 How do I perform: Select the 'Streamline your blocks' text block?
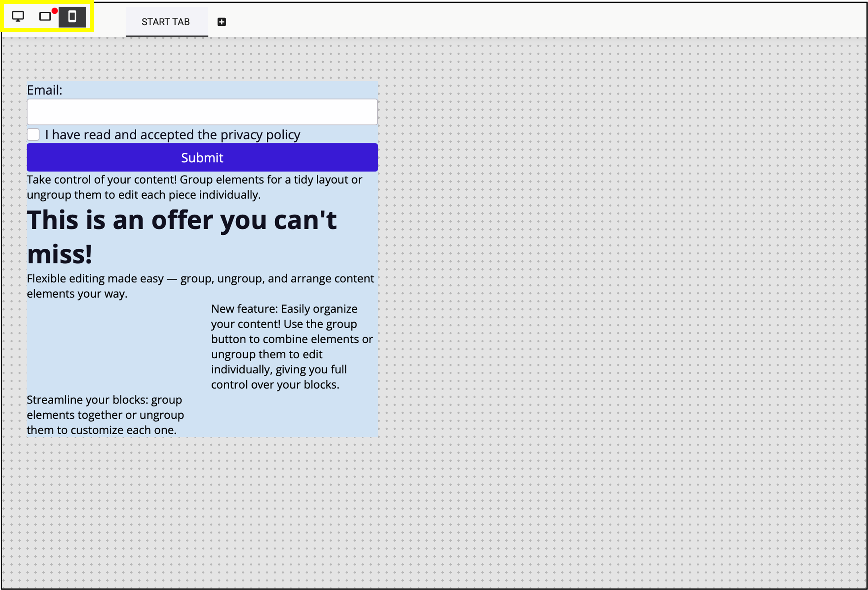tap(105, 414)
